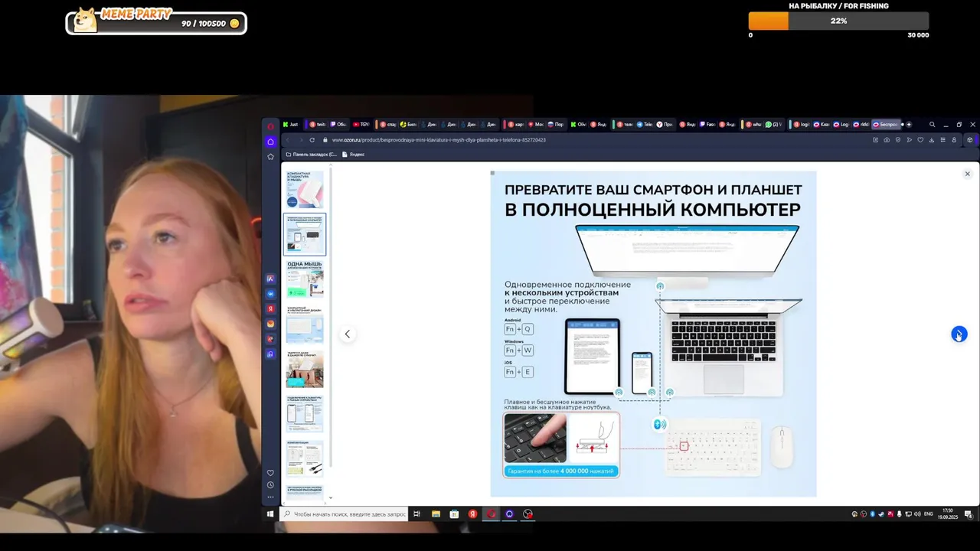Viewport: 980px width, 551px height.
Task: Navigate forward in browser
Action: [300, 140]
